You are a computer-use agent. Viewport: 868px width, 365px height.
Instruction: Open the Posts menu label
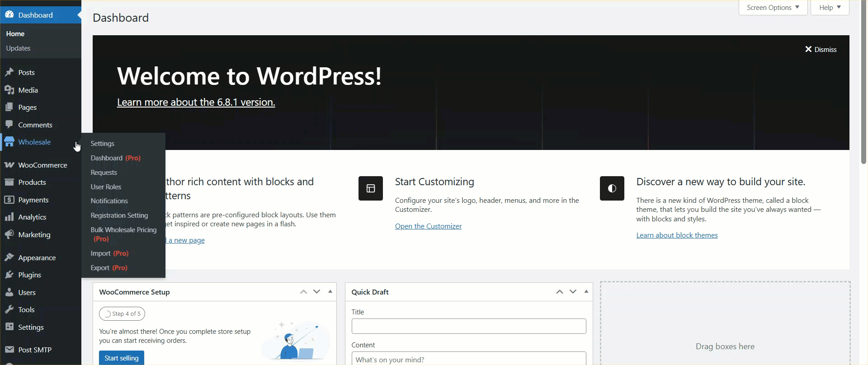coord(27,72)
